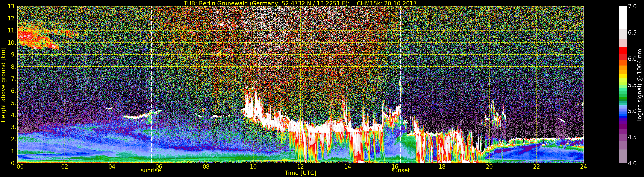Click the "sunset" label below the time axis
The image size is (644, 177).
400,171
